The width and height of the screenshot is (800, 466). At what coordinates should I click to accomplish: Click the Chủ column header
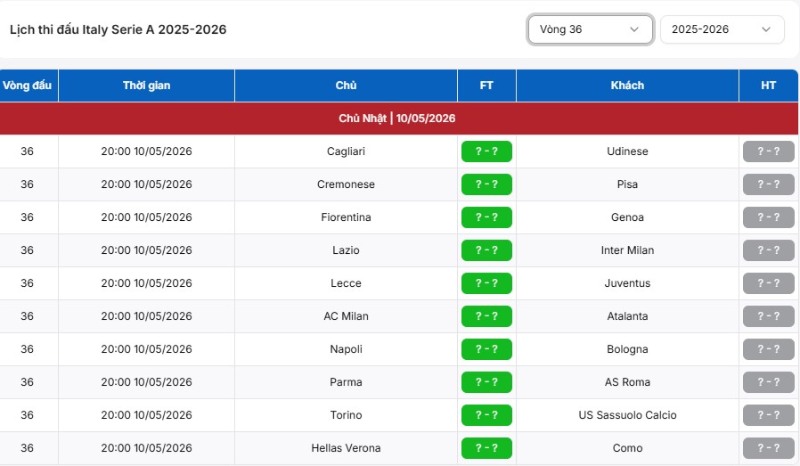(x=346, y=85)
